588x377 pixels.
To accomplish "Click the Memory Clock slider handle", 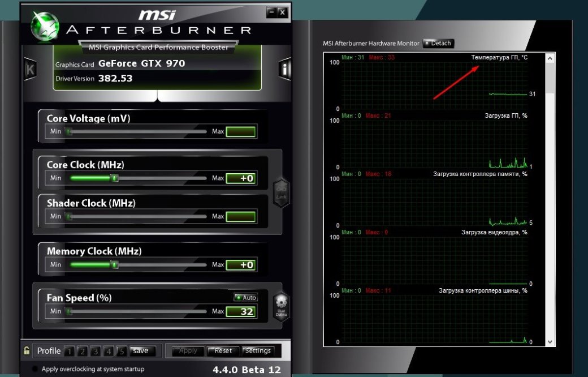I will 115,265.
